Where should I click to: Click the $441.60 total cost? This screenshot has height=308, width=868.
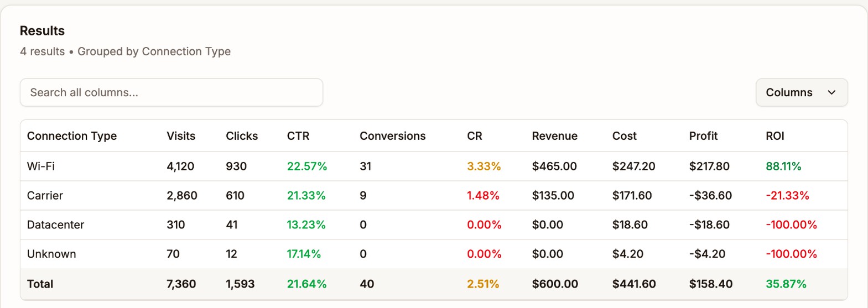tap(634, 284)
